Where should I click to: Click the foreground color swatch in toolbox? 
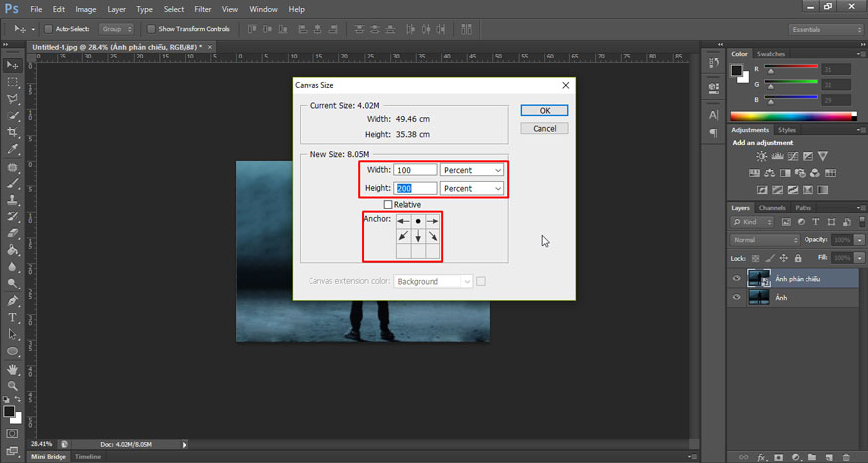coord(9,411)
